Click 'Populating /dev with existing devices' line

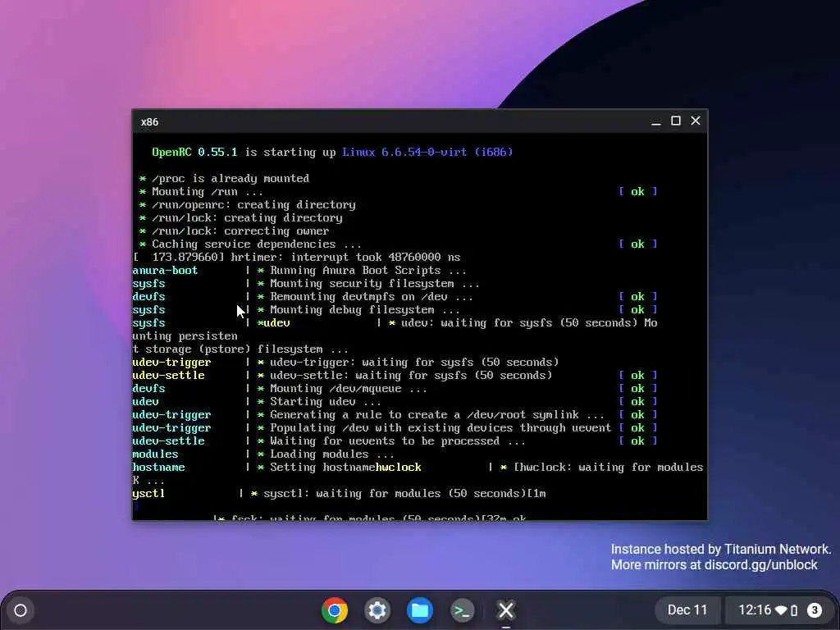441,428
